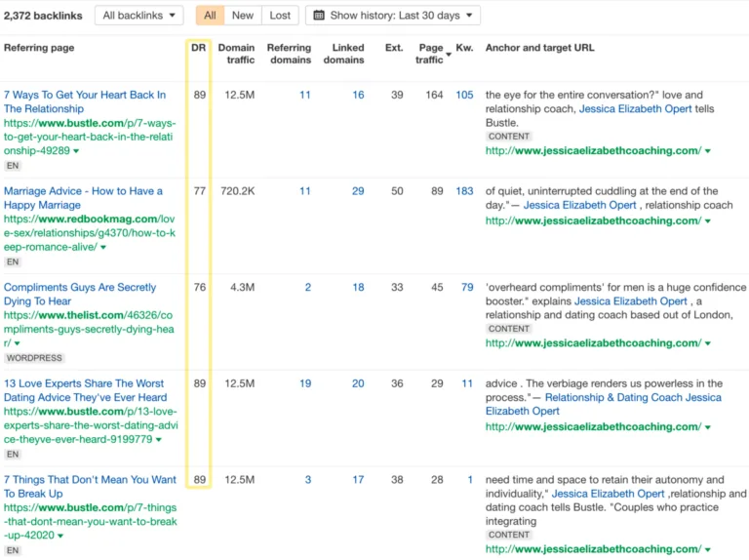Screen dimensions: 749x560
Task: Open '7 Ways To Get Your Heart Back' link
Action: coord(85,101)
